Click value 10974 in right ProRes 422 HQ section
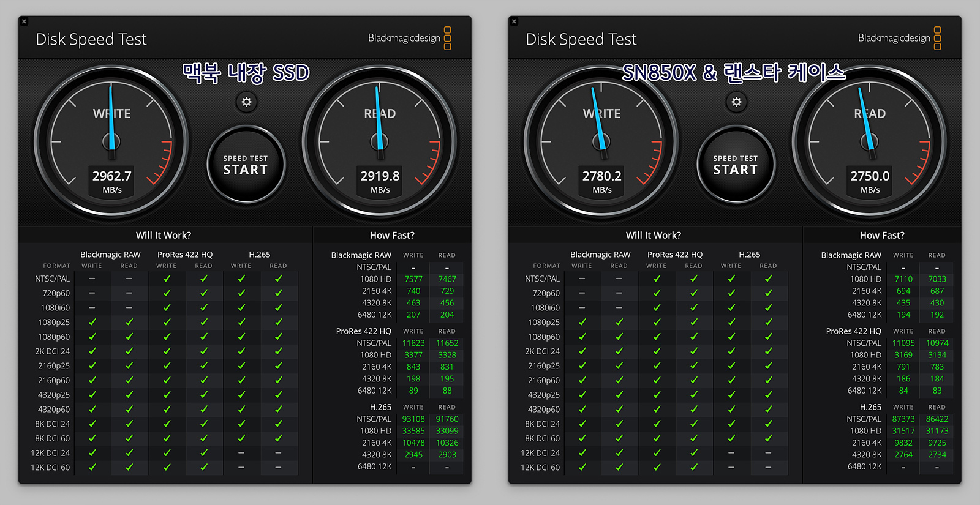Image resolution: width=980 pixels, height=505 pixels. tap(937, 343)
